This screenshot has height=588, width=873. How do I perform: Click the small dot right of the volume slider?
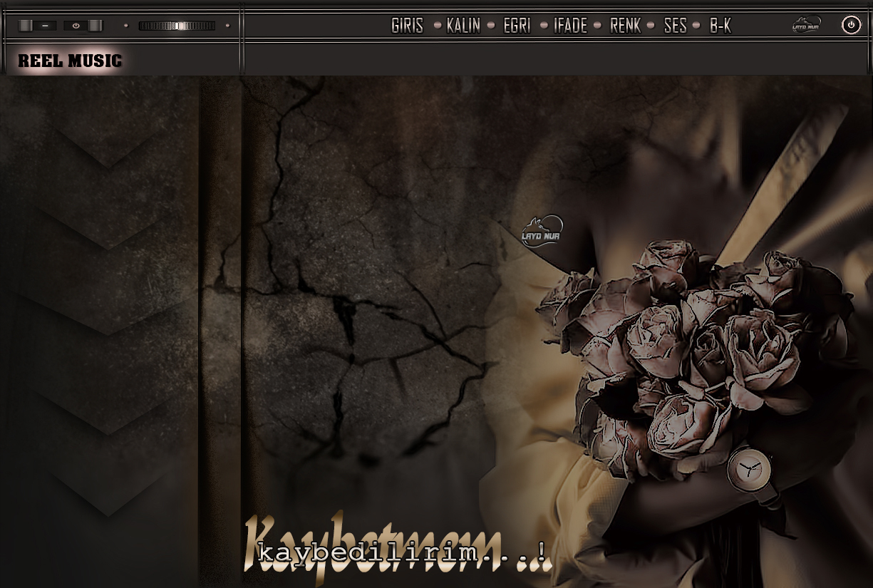coord(227,26)
